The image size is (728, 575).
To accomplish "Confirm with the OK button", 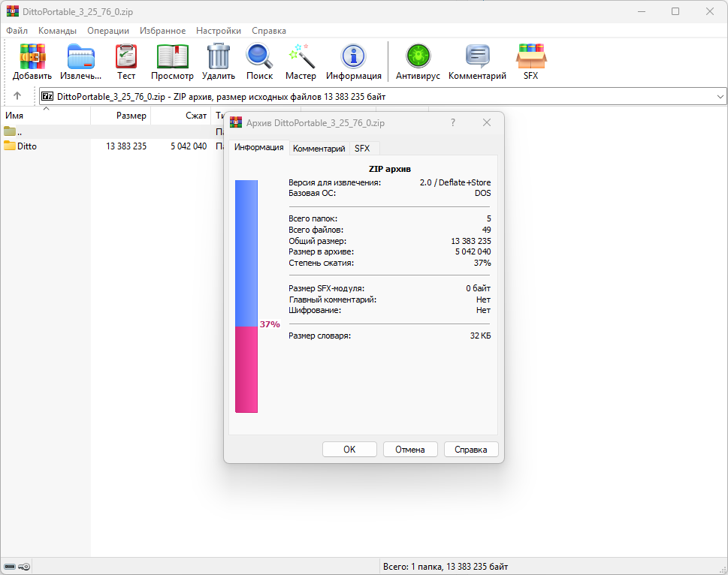I will (x=349, y=450).
